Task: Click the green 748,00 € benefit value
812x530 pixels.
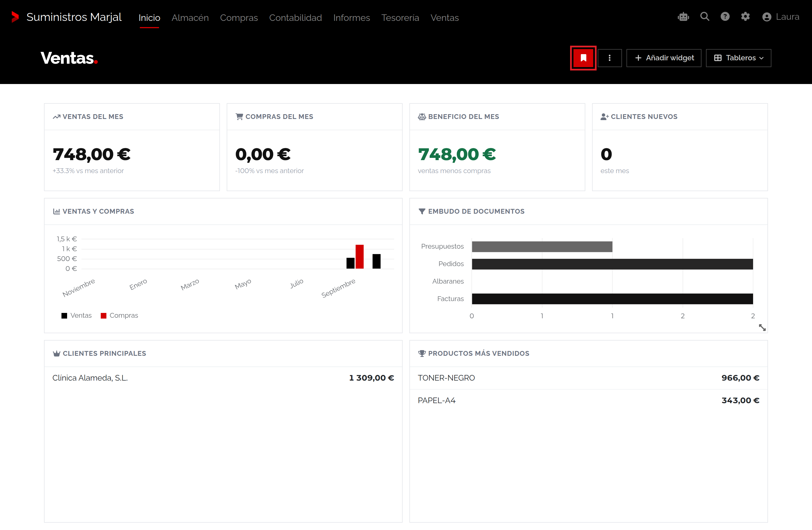Action: click(x=457, y=154)
